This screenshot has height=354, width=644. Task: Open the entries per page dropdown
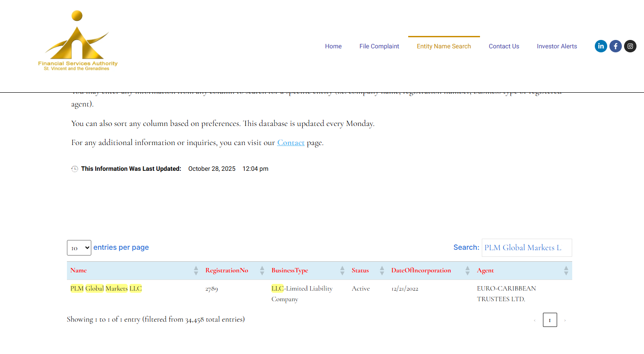79,248
